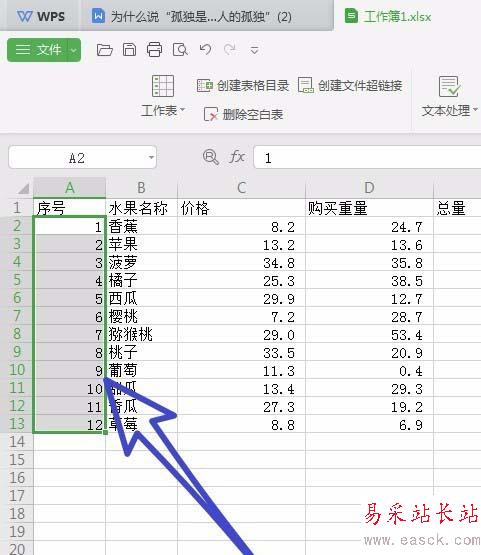The image size is (481, 555).
Task: Click cell 总量
Action: pyautogui.click(x=457, y=208)
